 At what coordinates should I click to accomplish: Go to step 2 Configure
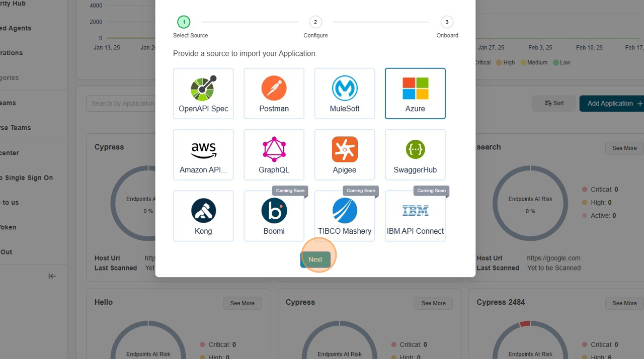315,22
